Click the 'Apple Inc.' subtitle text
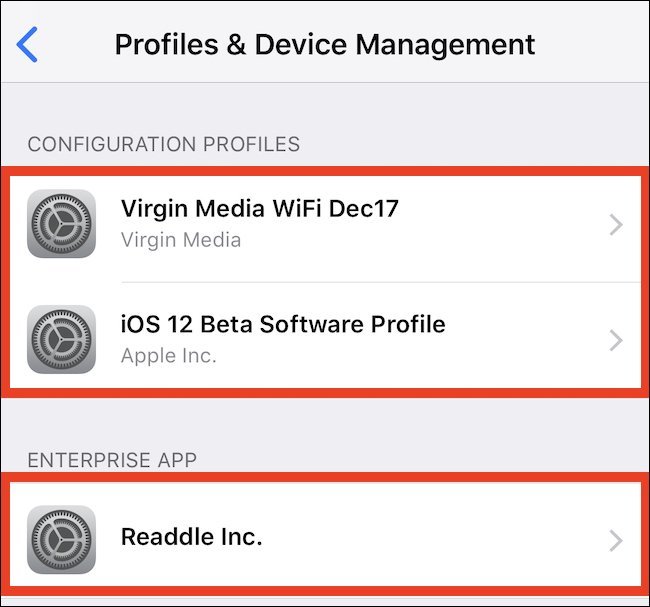Screen dimensions: 650x607 [168, 356]
